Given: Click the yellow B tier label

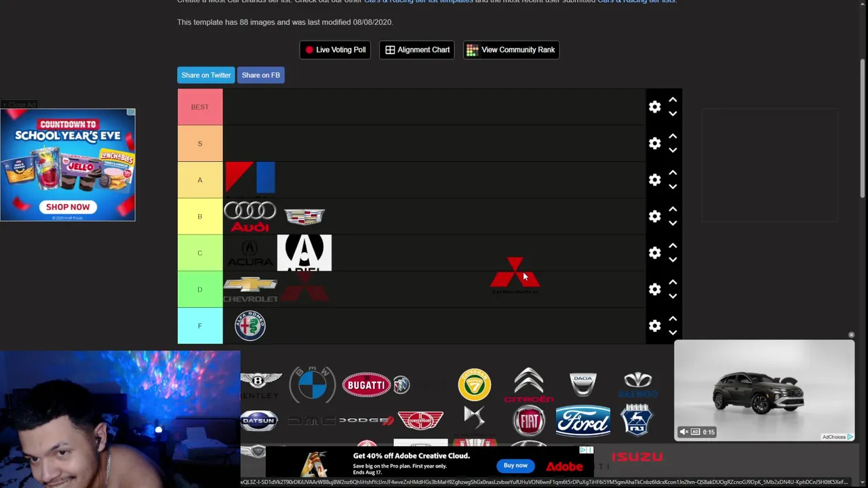Looking at the screenshot, I should click(200, 217).
